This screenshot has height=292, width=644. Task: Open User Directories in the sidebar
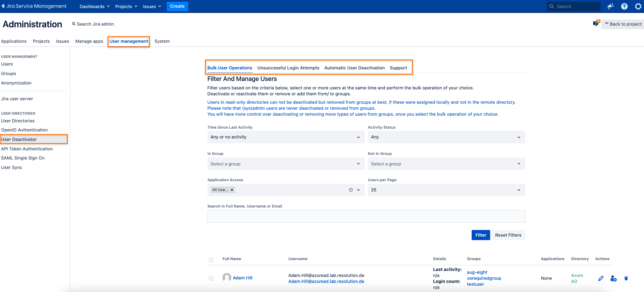coord(18,121)
